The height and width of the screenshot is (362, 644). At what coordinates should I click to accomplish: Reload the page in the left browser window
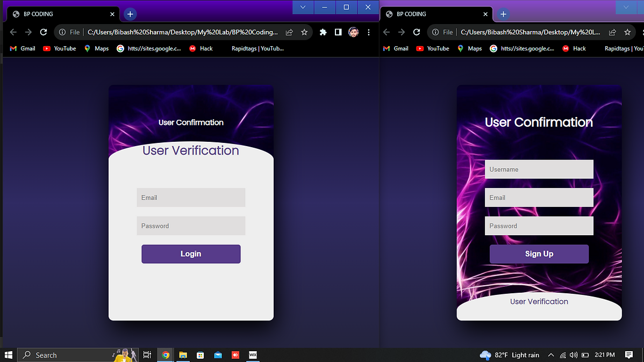click(44, 32)
